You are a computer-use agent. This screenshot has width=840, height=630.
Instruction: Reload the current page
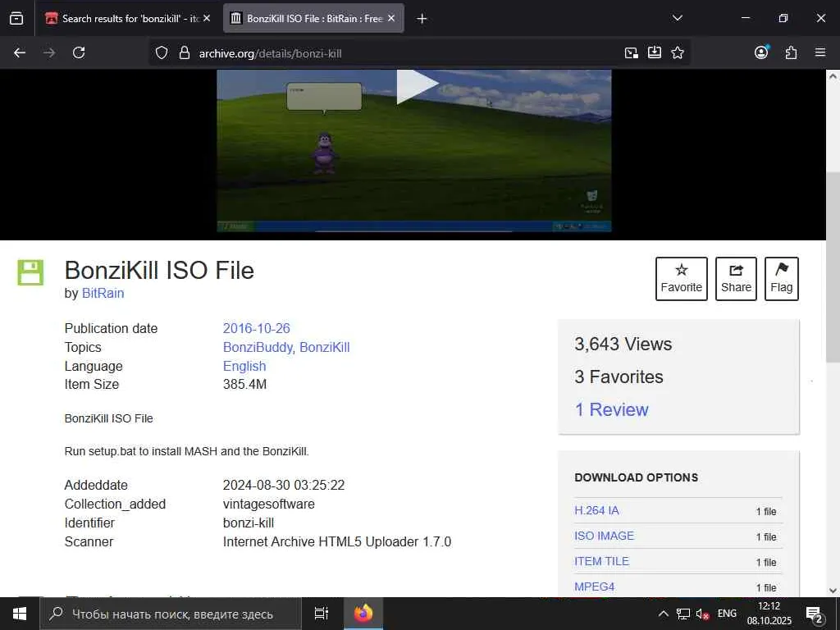(79, 52)
